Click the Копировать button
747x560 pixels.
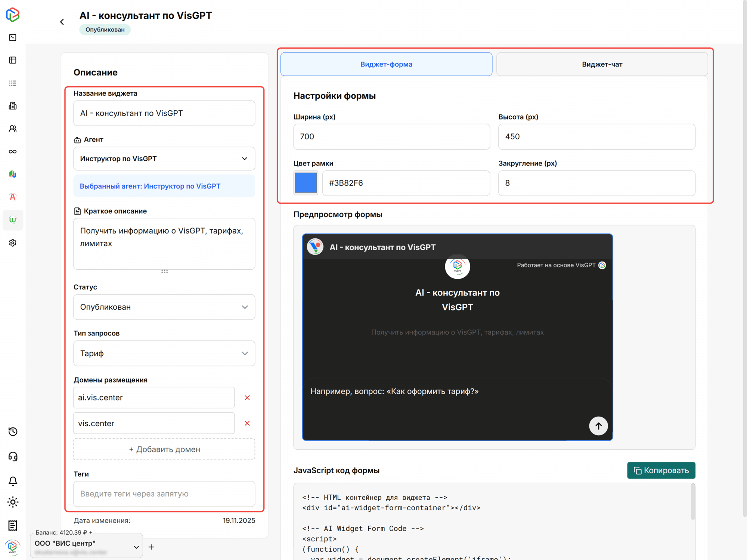click(x=661, y=470)
